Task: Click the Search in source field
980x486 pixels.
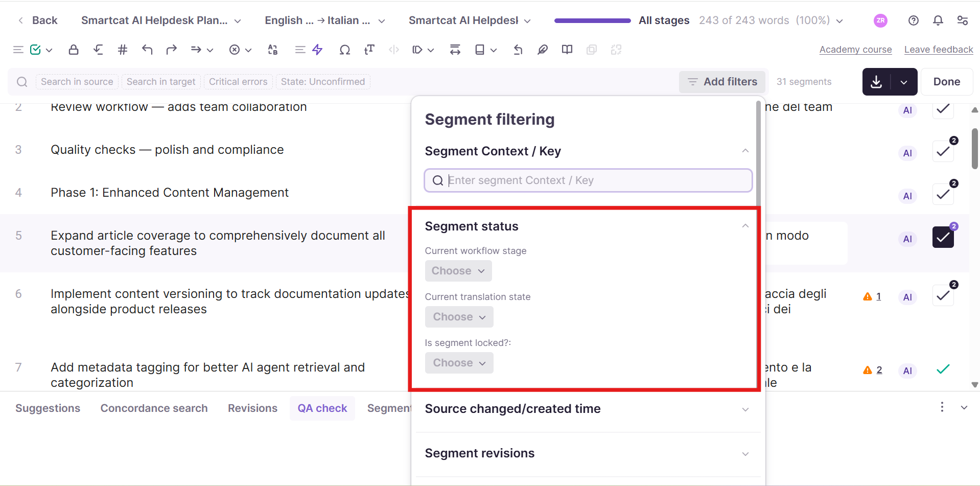Action: (77, 82)
